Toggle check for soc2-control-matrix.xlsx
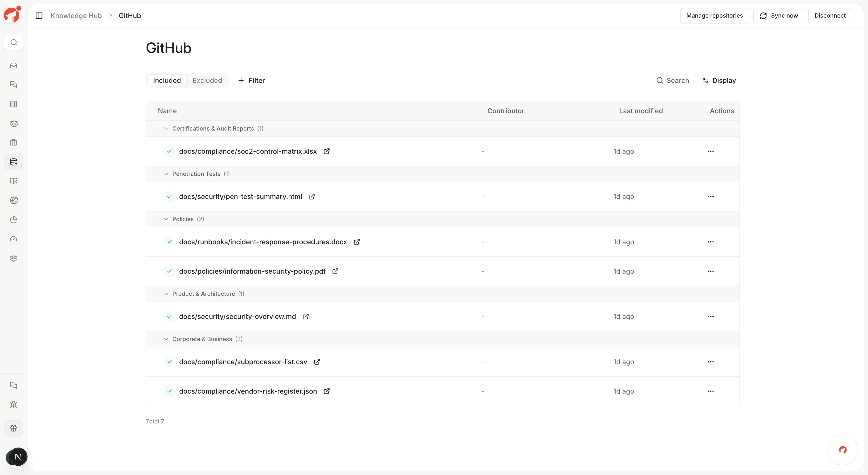Screen dimensions: 868x475 pos(170,151)
